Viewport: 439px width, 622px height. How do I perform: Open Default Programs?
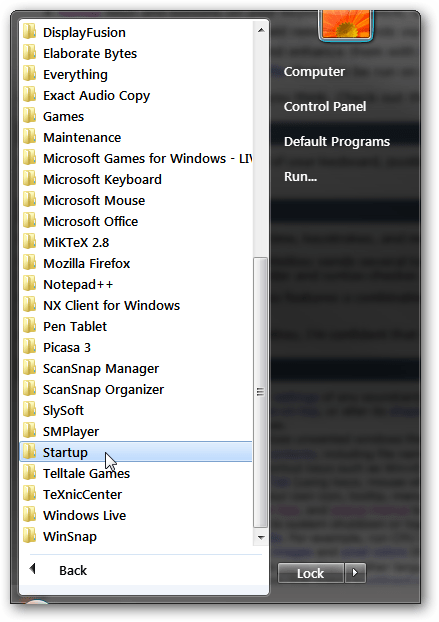click(337, 142)
